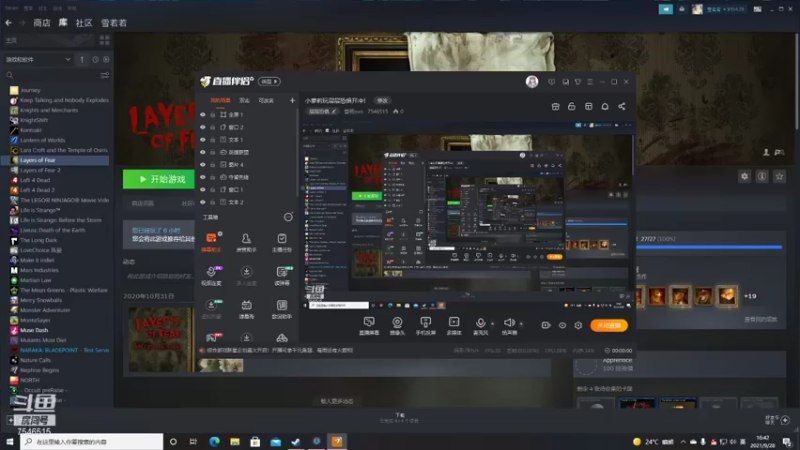The height and width of the screenshot is (450, 800).
Task: Hide the 窗口 2 source layer
Action: 203,127
